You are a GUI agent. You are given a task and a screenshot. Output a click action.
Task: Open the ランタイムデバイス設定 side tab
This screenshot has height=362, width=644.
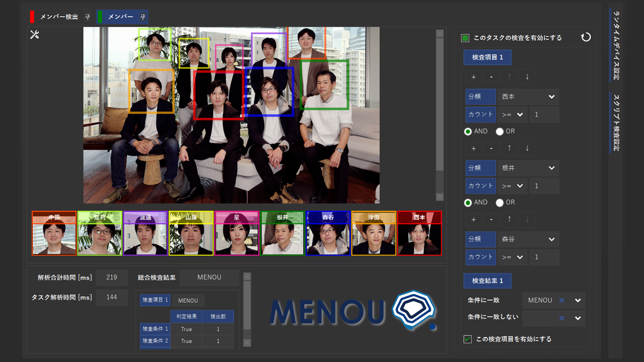(616, 45)
